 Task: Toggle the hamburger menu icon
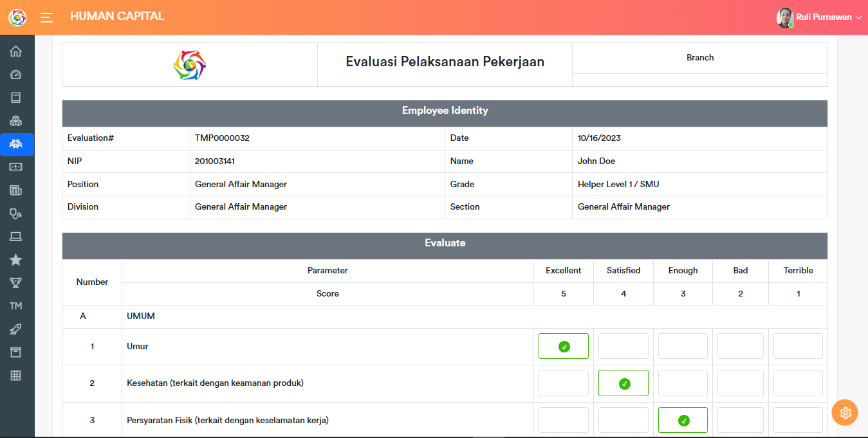pyautogui.click(x=46, y=17)
